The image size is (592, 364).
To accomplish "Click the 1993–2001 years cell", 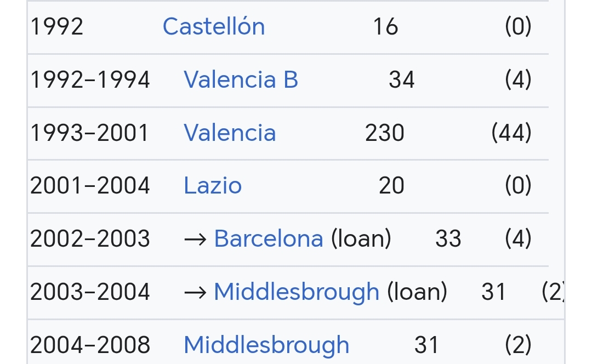I will (90, 133).
